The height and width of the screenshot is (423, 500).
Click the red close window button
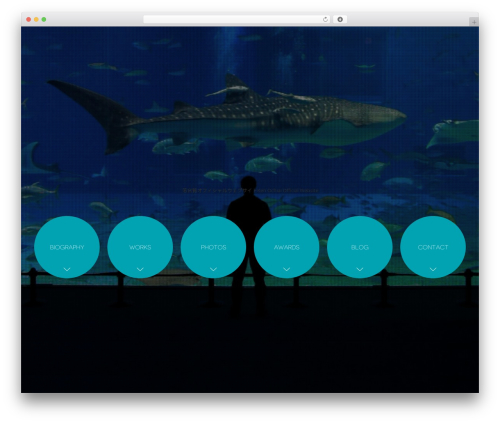click(x=29, y=19)
